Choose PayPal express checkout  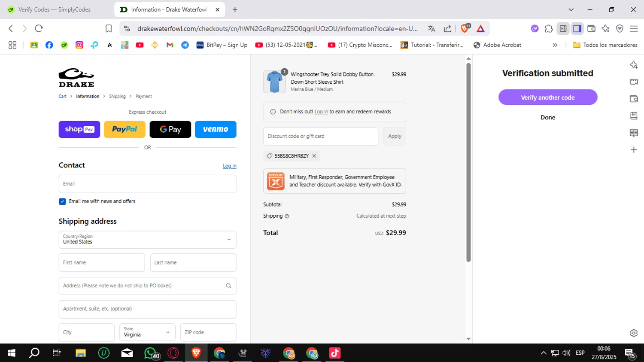[125, 129]
